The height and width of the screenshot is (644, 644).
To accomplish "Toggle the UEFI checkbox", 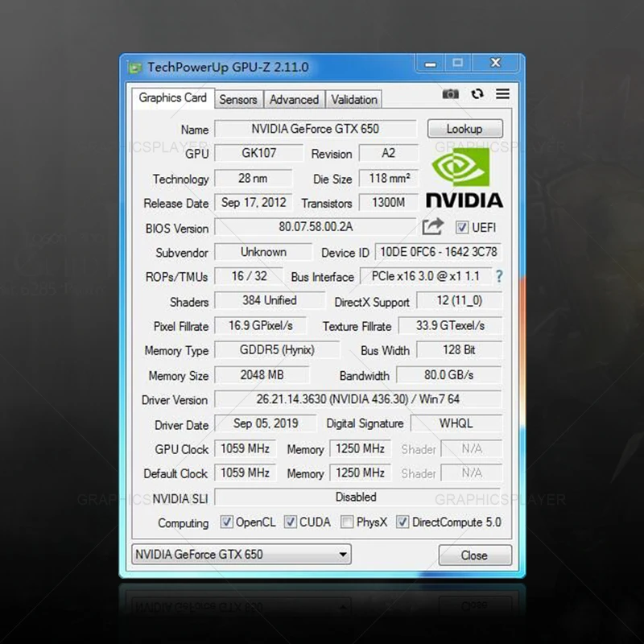I will [462, 227].
